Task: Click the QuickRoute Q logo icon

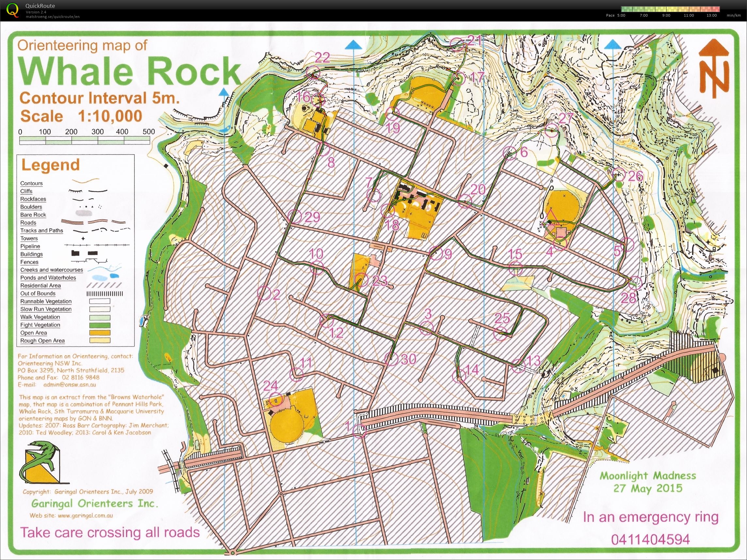Action: tap(13, 10)
